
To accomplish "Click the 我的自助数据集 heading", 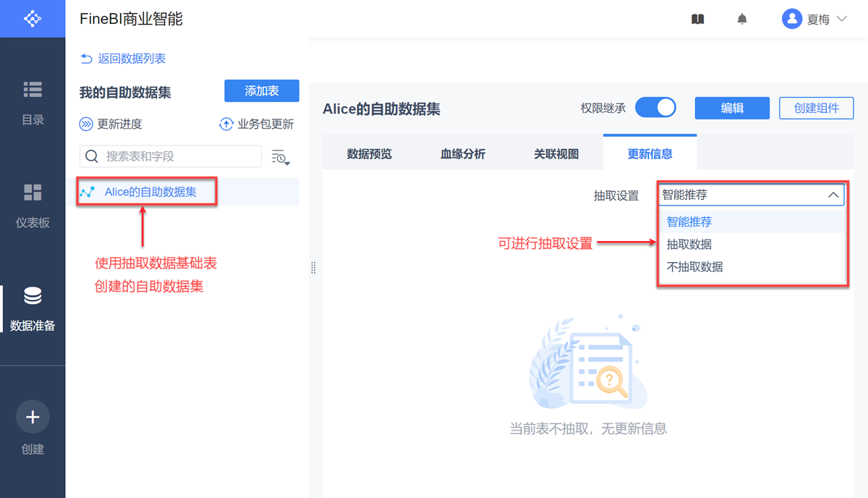I will click(125, 93).
